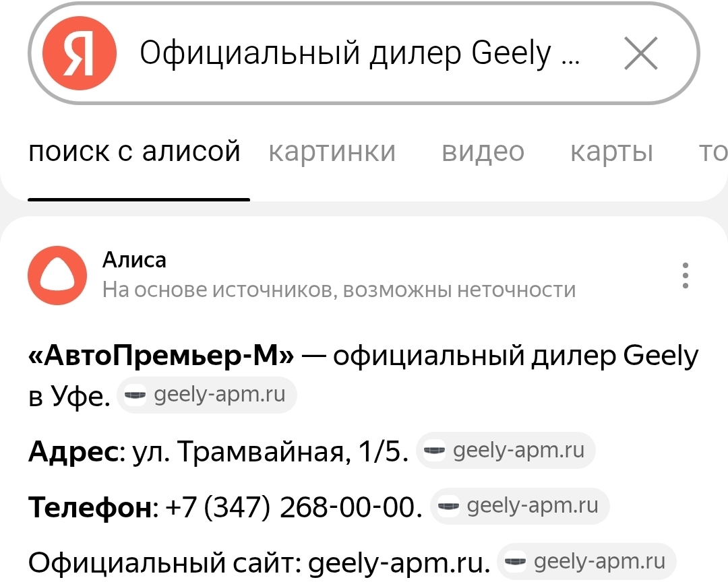Tap the red Yandex logo icon
The image size is (728, 582).
80,53
